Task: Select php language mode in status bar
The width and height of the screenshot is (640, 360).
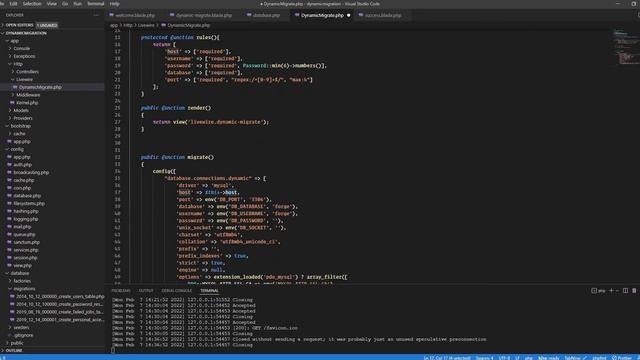Action: 529,358
